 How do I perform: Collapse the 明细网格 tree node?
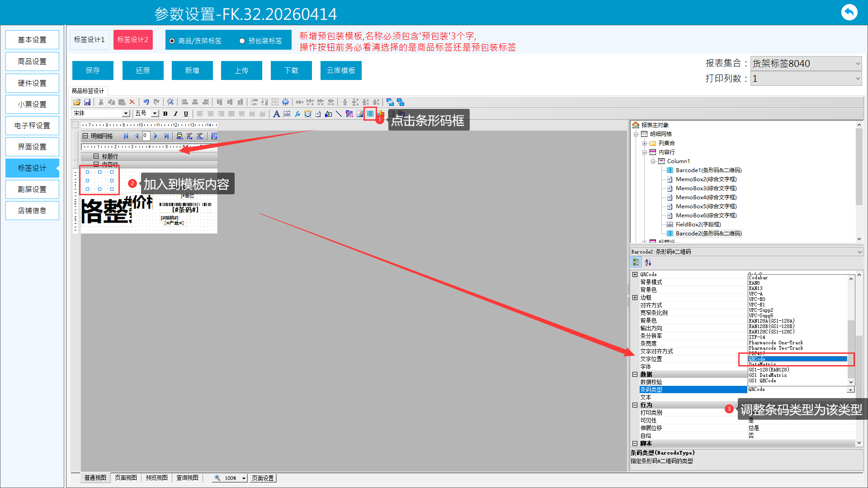click(x=636, y=134)
